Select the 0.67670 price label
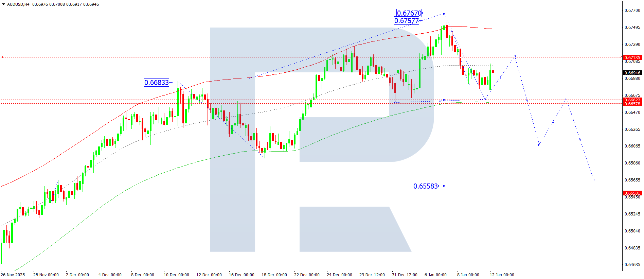Viewport: 644px width, 279px height. [x=409, y=13]
